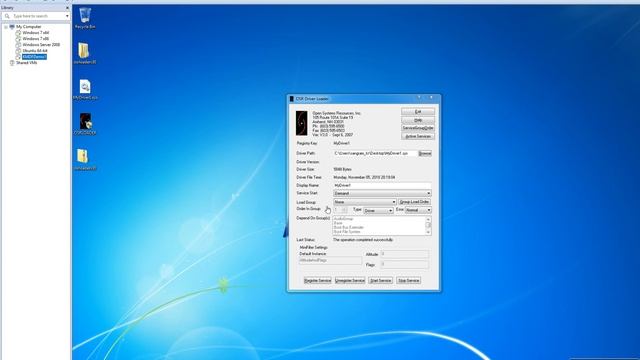This screenshot has height=360, width=640.
Task: Click the Display Name field
Action: 382,185
